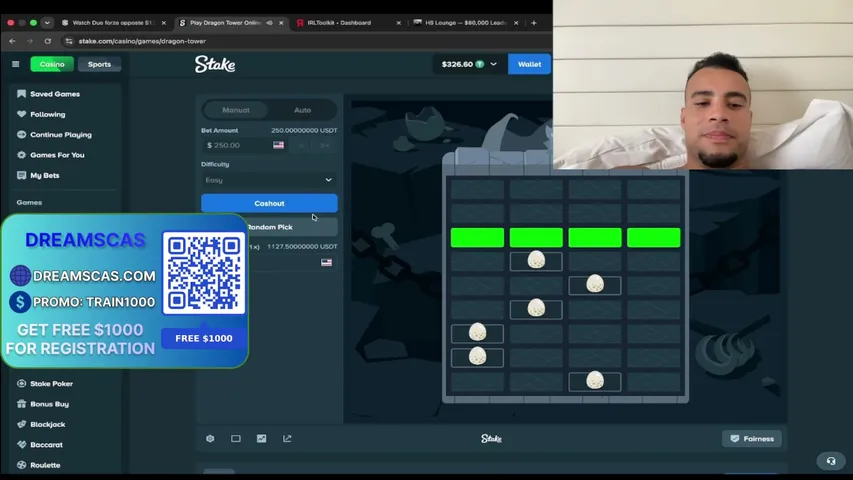853x480 pixels.
Task: Switch to Watch Due forze opposte browser tab
Action: coord(113,23)
